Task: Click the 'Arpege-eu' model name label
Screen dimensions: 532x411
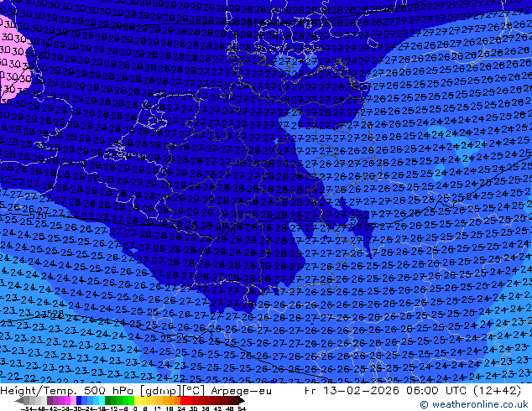Action: pos(241,391)
